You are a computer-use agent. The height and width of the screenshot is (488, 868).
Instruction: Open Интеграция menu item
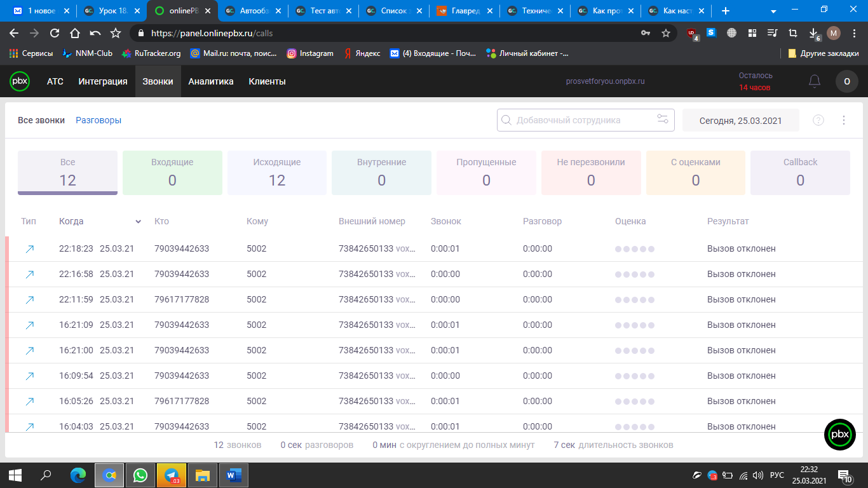tap(103, 81)
